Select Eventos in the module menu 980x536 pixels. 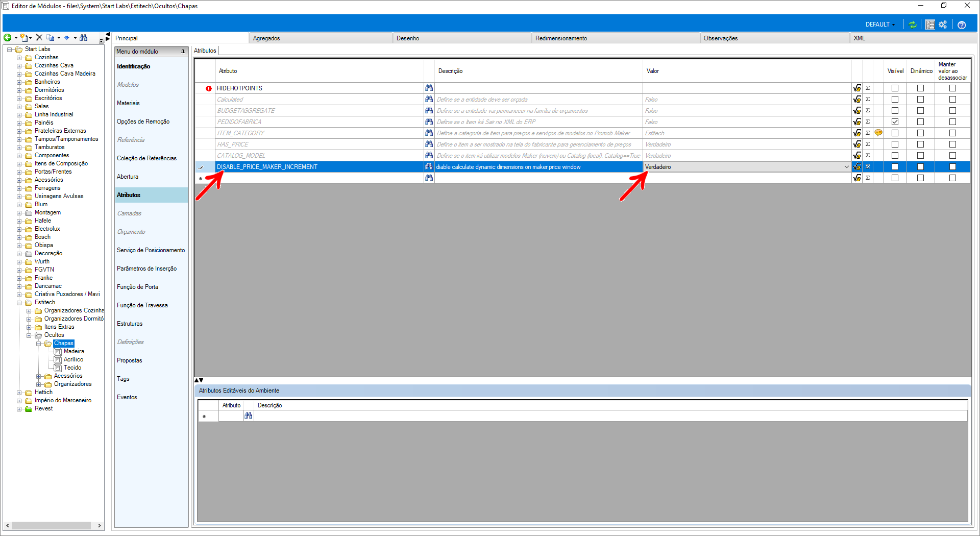[127, 397]
